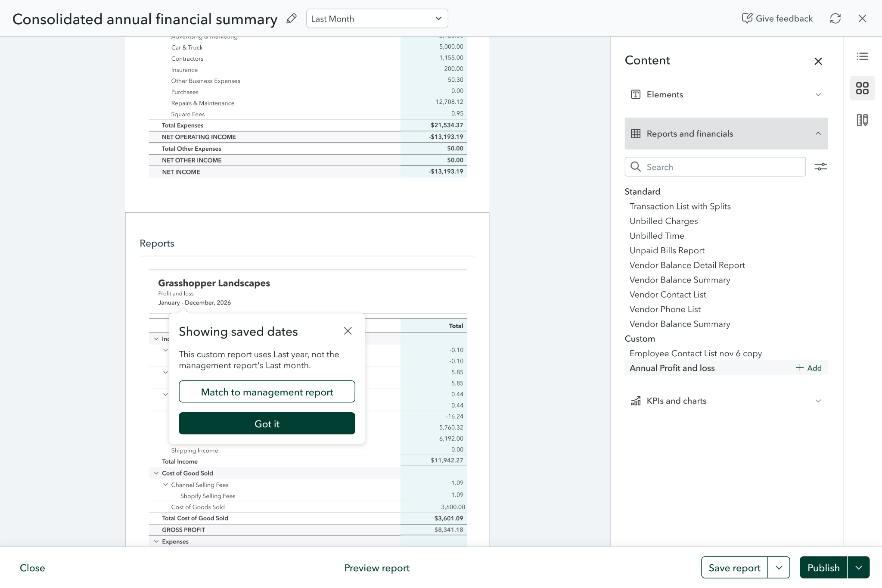
Task: Click the Got it button
Action: 267,423
